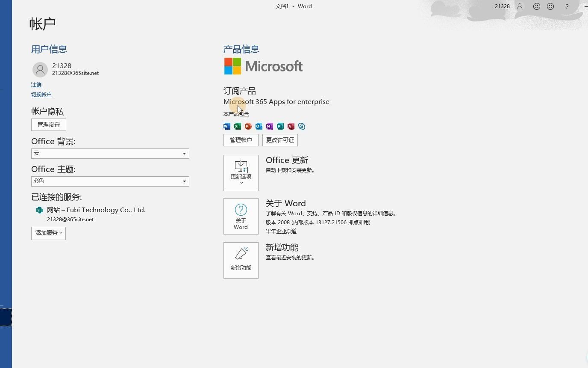Screen dimensions: 588x368
Task: Click the Word app icon under 本产品包含
Action: (227, 126)
